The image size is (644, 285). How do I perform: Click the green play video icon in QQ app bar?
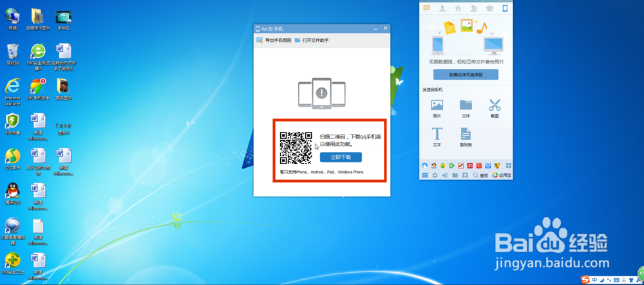(452, 166)
